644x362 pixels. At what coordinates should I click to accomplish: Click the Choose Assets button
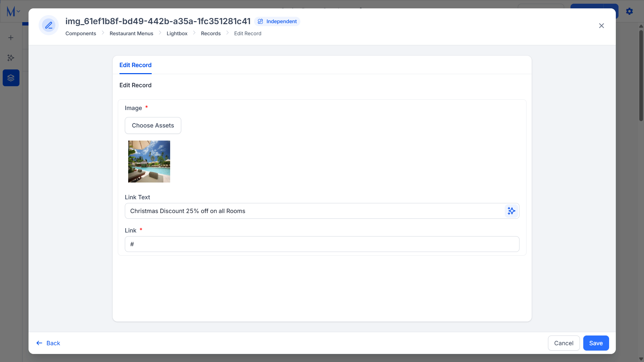[x=153, y=125]
